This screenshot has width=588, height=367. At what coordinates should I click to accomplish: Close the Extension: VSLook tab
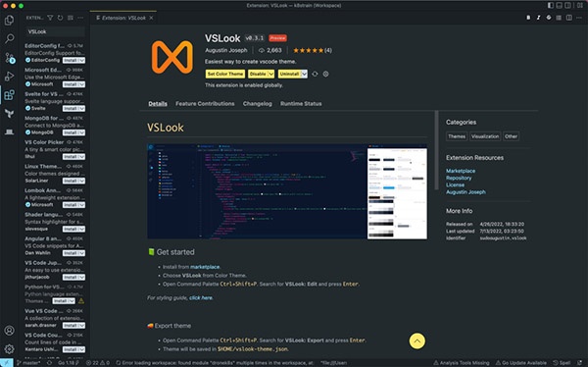151,18
